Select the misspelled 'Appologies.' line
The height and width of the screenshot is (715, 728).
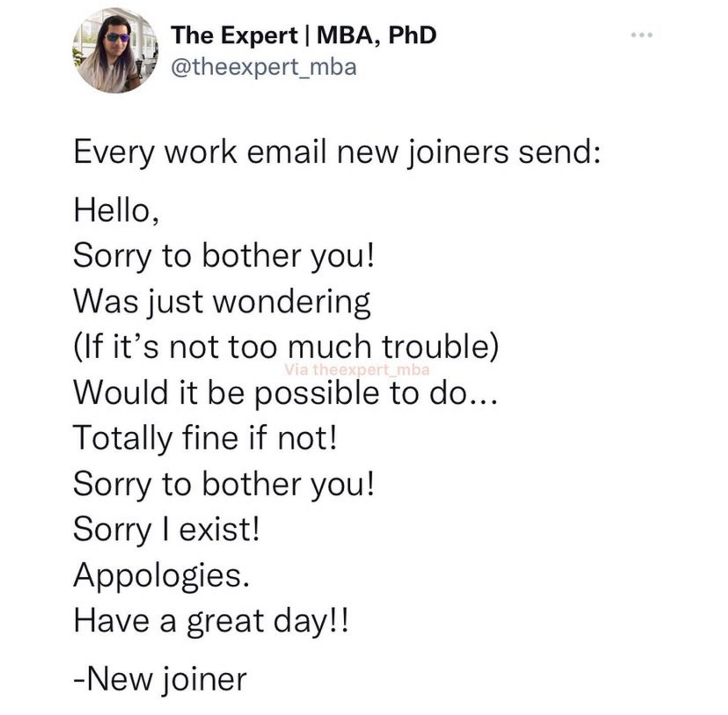161,575
